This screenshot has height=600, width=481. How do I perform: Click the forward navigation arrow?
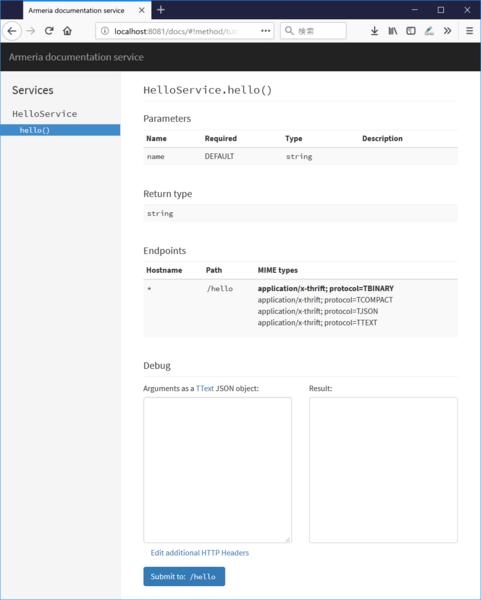pyautogui.click(x=31, y=31)
